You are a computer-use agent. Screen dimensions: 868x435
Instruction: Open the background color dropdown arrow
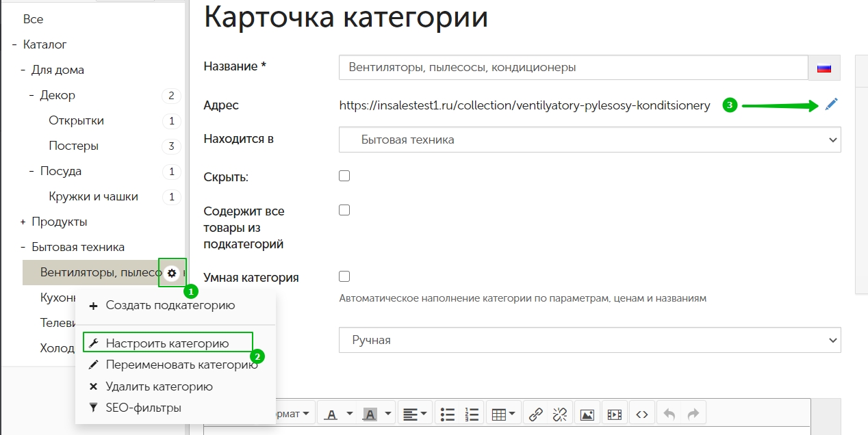click(x=388, y=414)
